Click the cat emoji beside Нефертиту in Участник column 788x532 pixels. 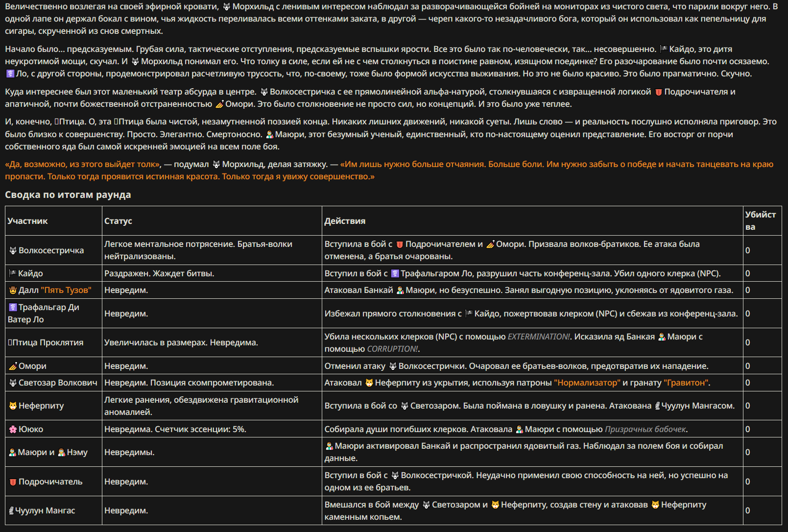13,406
